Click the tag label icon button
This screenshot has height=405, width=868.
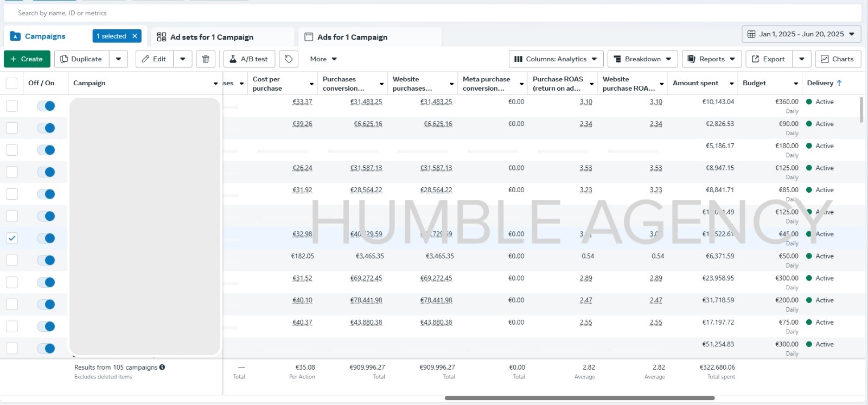click(x=289, y=59)
